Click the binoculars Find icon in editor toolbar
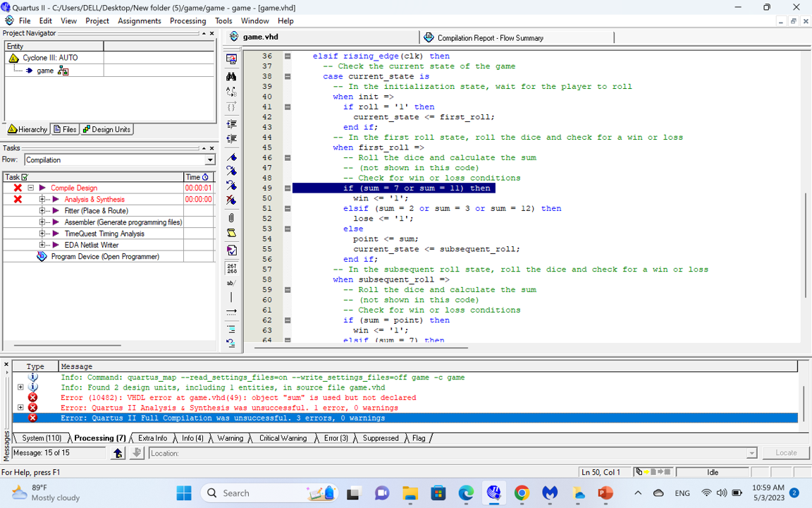The image size is (812, 508). (231, 76)
